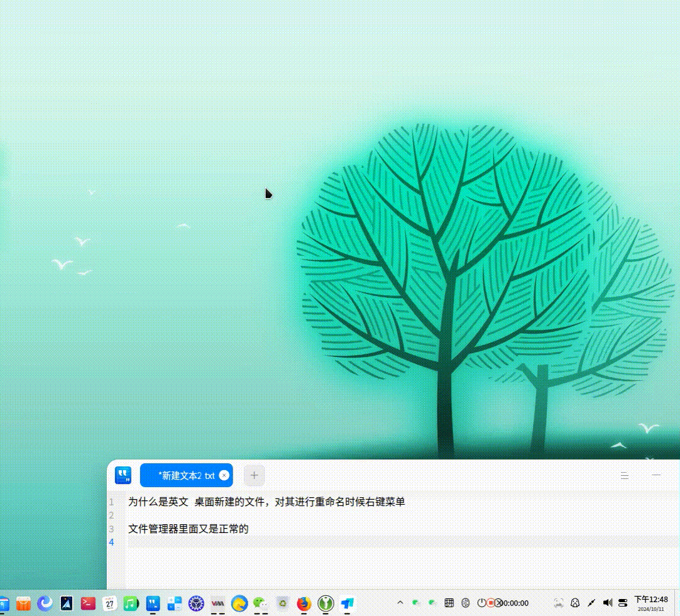Launch the green music player icon
Viewport: 680px width, 616px height.
pos(131,603)
